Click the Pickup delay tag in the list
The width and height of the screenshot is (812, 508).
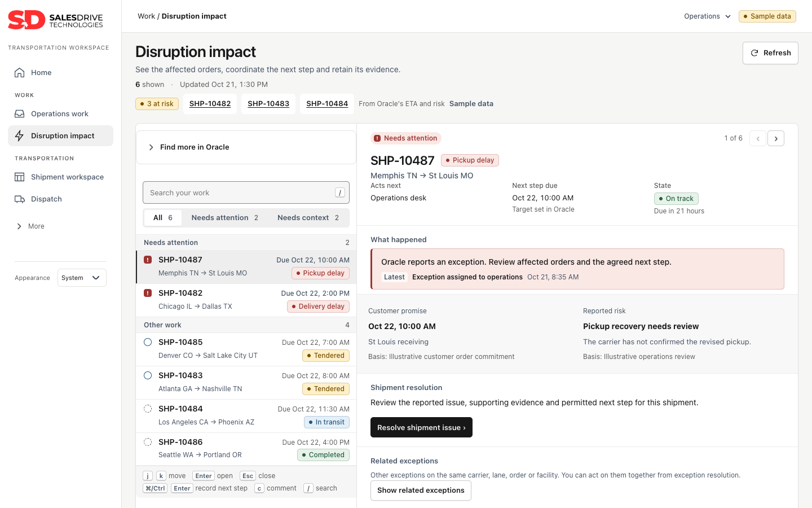click(320, 273)
